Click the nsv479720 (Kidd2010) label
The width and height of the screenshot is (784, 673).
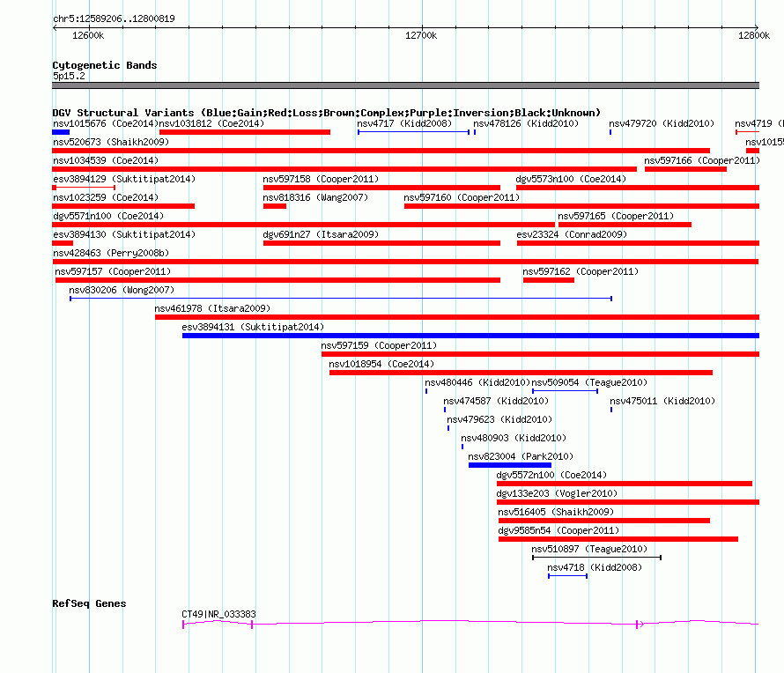point(662,123)
